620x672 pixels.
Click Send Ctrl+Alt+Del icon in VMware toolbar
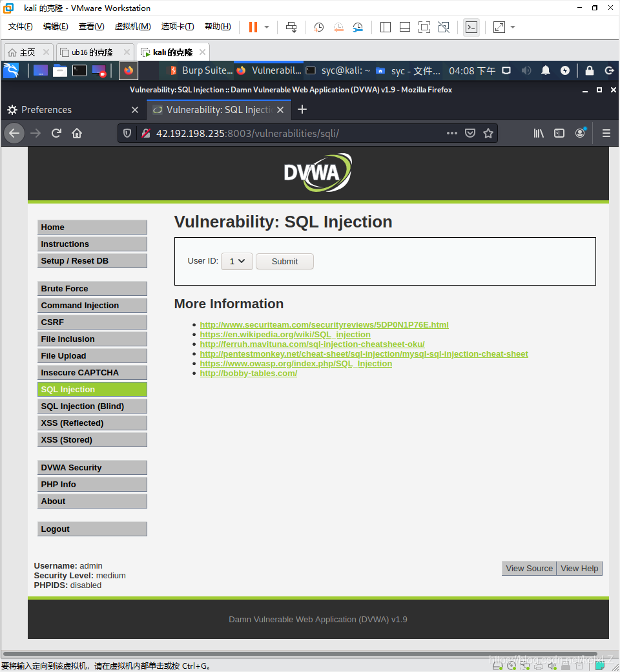point(291,27)
